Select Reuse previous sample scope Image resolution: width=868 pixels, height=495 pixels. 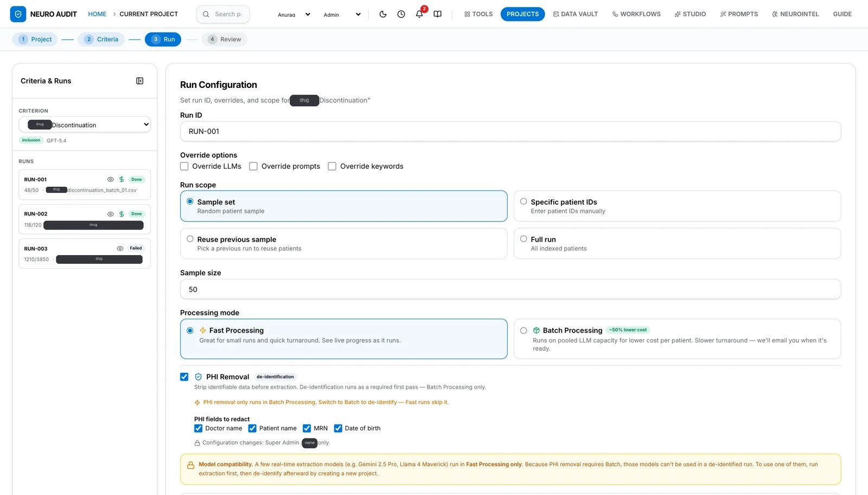coord(343,243)
